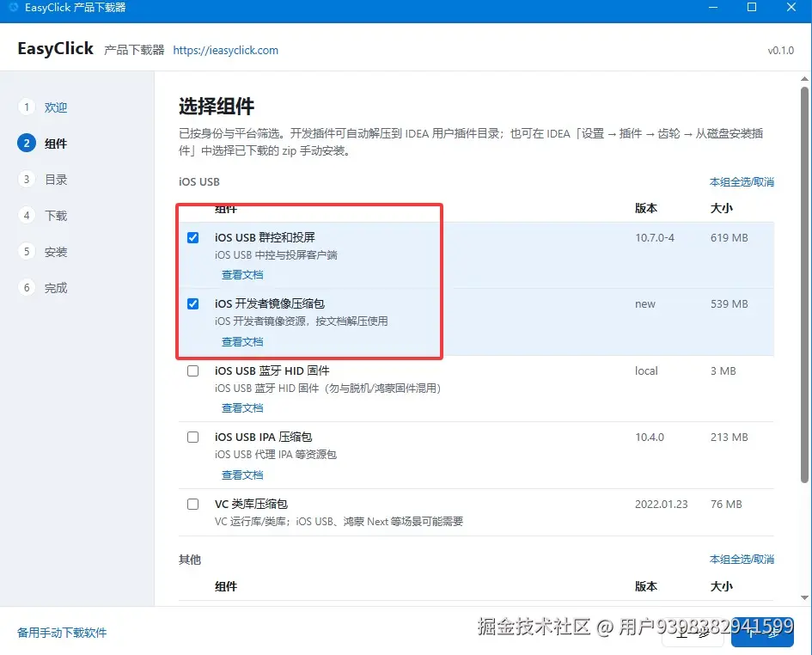Select step 5 安装 in sidebar

[43, 252]
